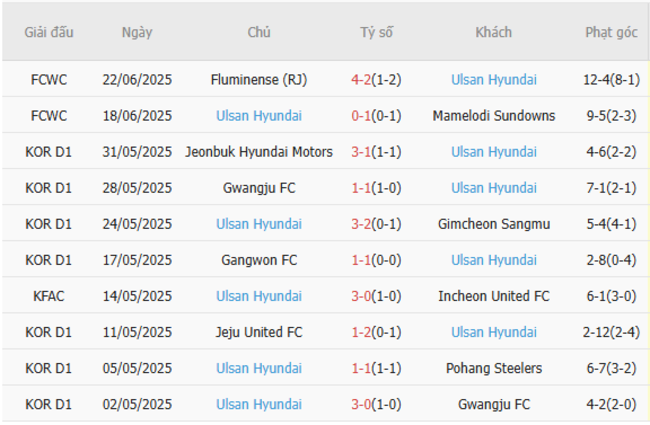Click Ulsan Hyundai in the 18/06/2025 row
Viewport: 650px width, 425px height.
(x=259, y=116)
